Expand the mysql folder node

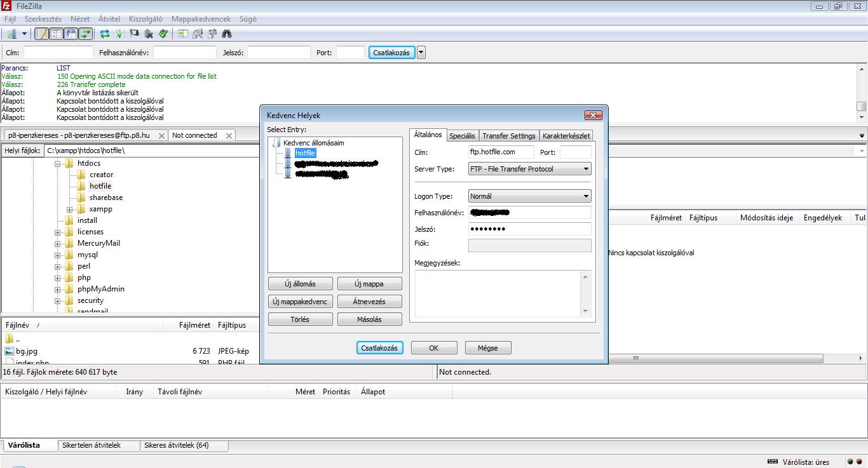click(x=57, y=255)
